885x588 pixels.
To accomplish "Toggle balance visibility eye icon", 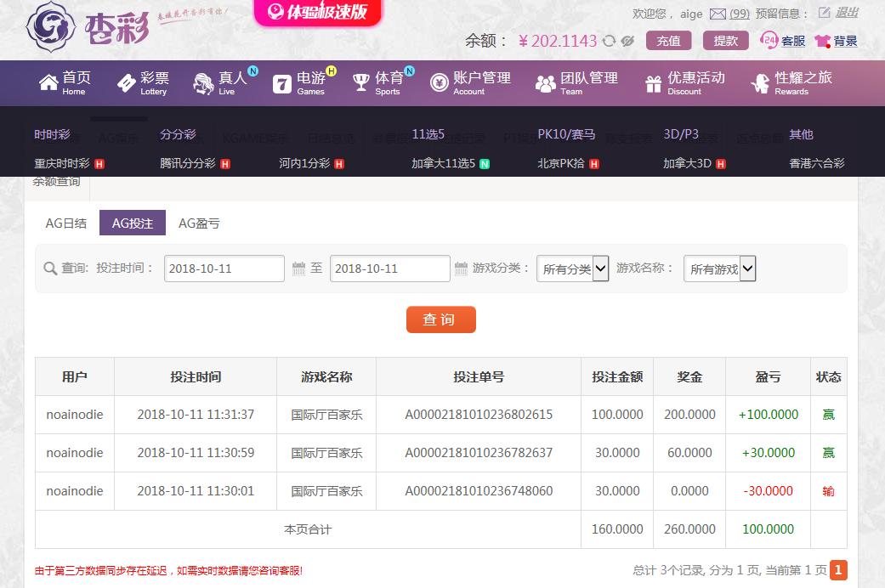I will 627,41.
